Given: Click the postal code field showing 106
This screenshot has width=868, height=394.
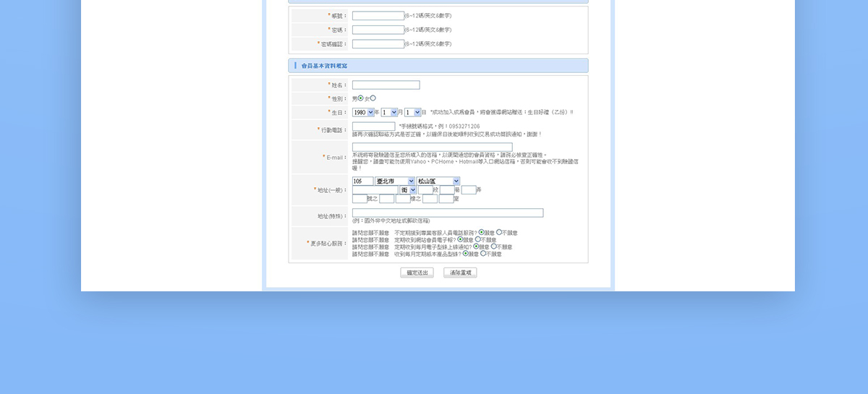Looking at the screenshot, I should pos(362,181).
